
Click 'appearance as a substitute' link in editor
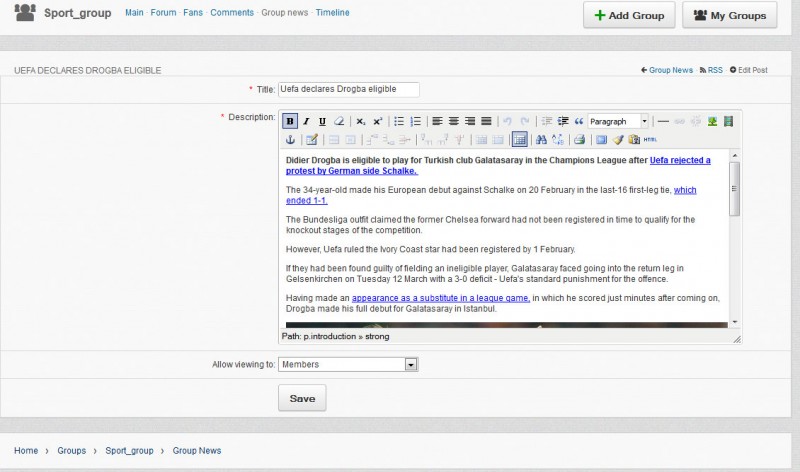click(441, 298)
